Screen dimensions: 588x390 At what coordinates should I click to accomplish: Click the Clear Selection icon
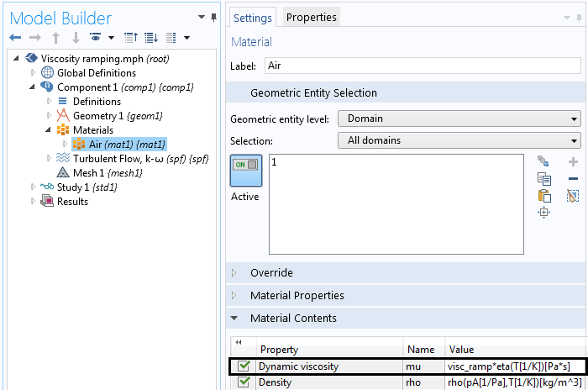point(573,196)
